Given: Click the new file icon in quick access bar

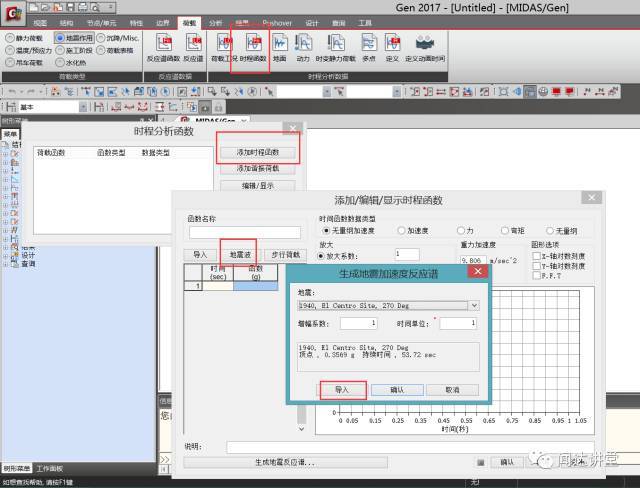Looking at the screenshot, I should coord(33,7).
